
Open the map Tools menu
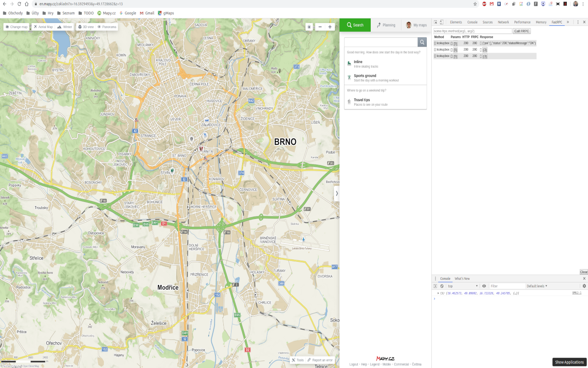point(297,360)
